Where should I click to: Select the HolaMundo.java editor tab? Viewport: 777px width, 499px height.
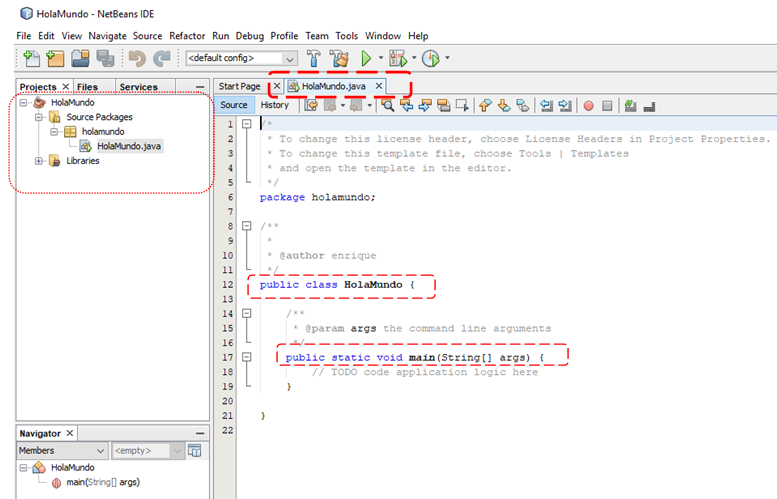click(x=333, y=86)
